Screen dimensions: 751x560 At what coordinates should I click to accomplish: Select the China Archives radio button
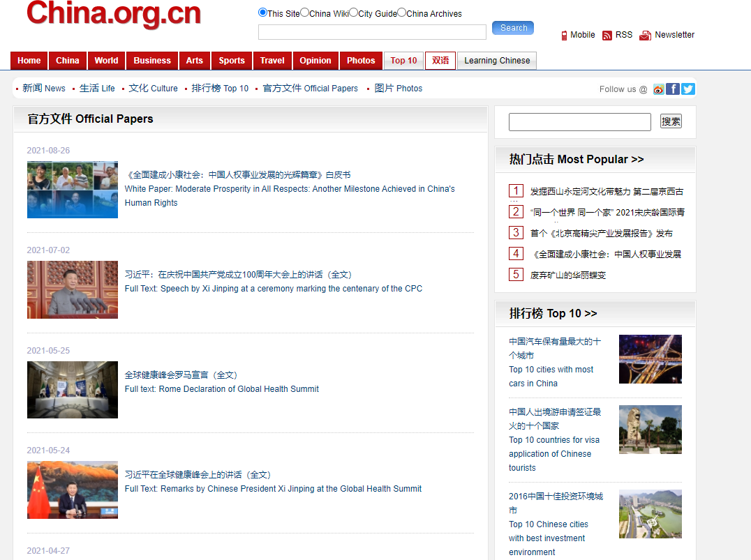(402, 13)
